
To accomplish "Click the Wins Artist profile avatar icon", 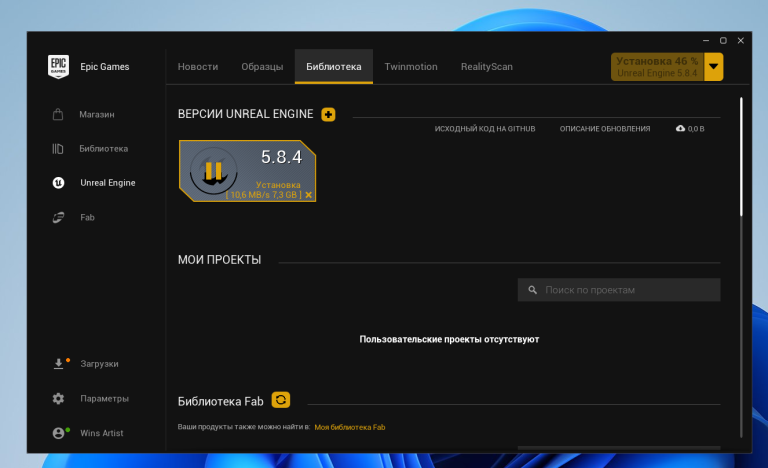I will [x=58, y=433].
